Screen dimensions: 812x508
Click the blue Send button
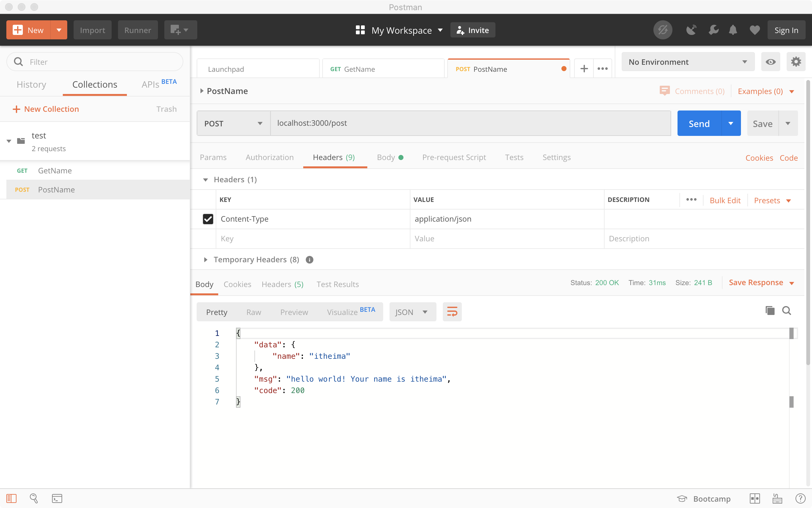click(699, 123)
